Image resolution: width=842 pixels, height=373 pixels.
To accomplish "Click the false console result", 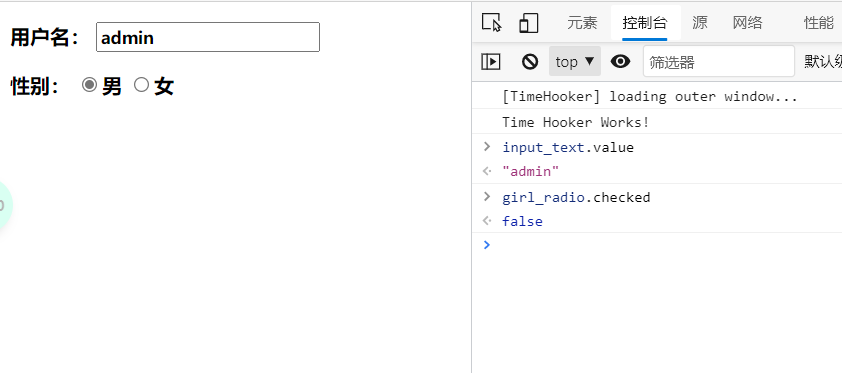I will coord(522,221).
